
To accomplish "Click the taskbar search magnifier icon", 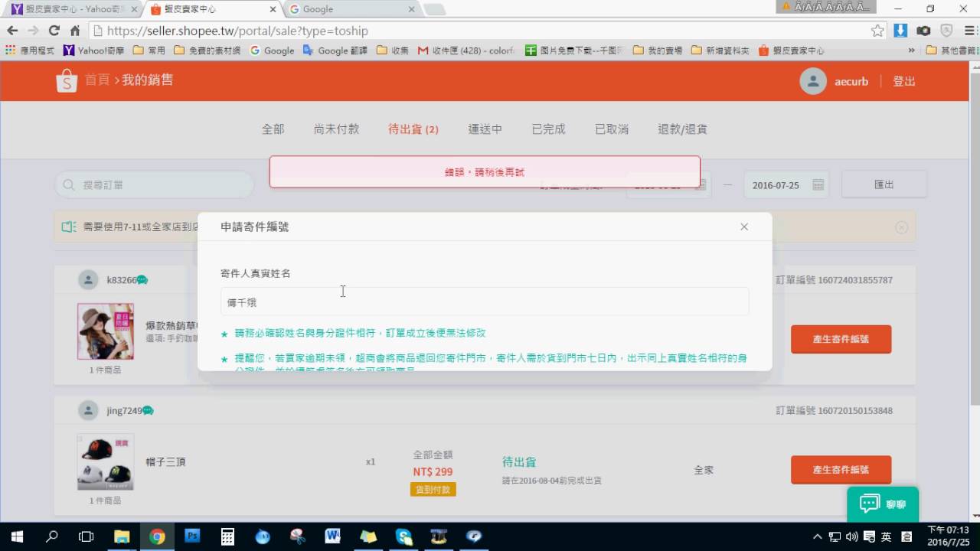I will click(x=52, y=536).
